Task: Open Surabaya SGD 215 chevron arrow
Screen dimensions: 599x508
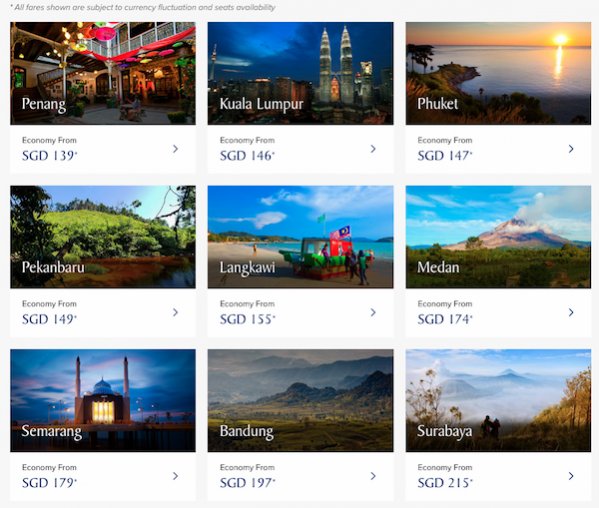Action: 571,476
